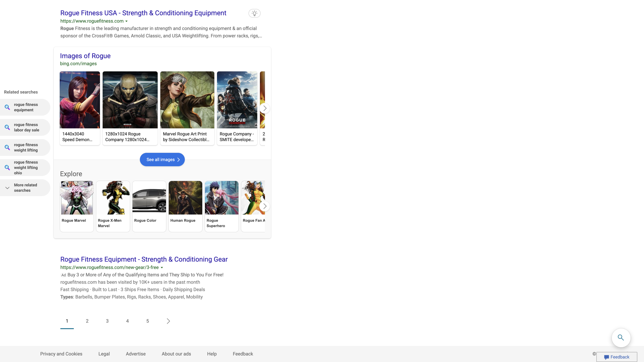Open Privacy and Cookies footer link
This screenshot has height=362, width=644.
point(61,354)
